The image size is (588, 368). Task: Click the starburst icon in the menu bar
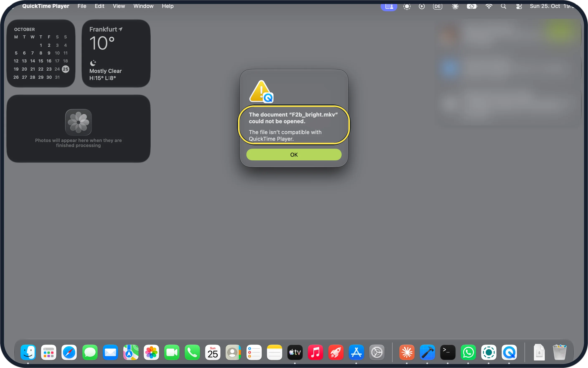(x=455, y=6)
